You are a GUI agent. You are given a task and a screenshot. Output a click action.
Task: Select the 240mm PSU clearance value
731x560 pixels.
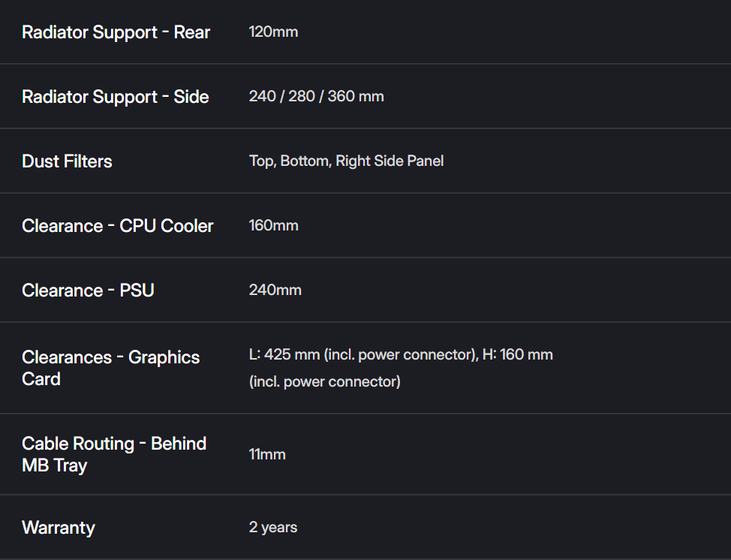click(275, 291)
